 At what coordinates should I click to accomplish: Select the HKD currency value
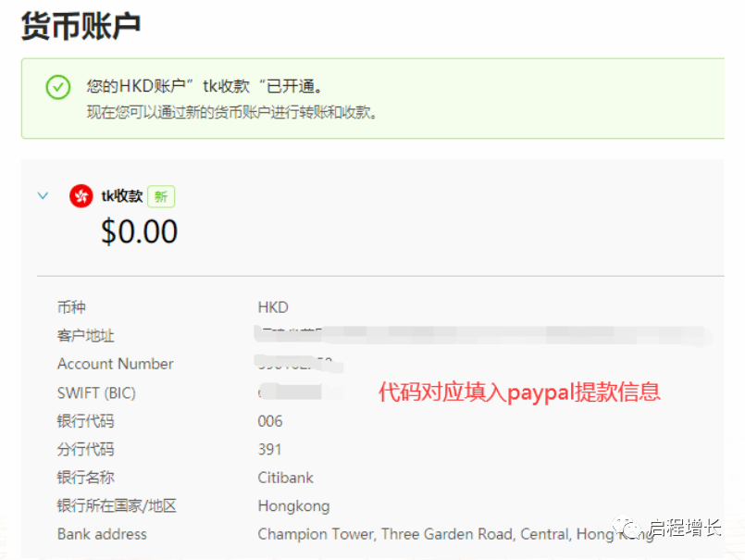tap(273, 307)
